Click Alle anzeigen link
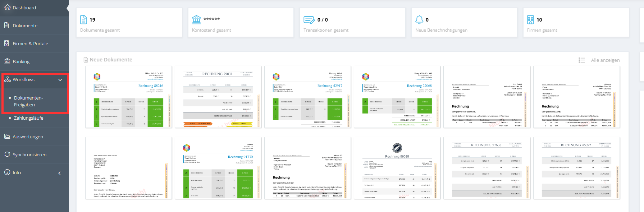Image resolution: width=644 pixels, height=212 pixels. pyautogui.click(x=605, y=60)
